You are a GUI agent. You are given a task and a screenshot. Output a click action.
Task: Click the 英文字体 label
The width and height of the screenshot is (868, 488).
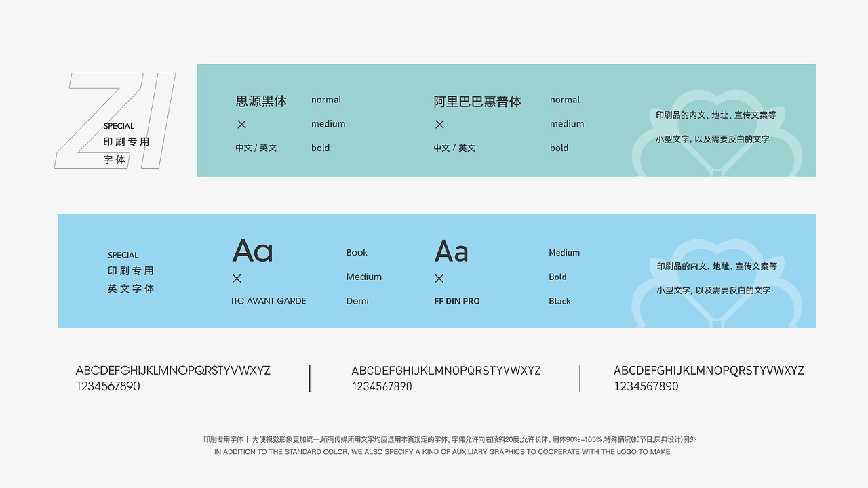tap(131, 289)
